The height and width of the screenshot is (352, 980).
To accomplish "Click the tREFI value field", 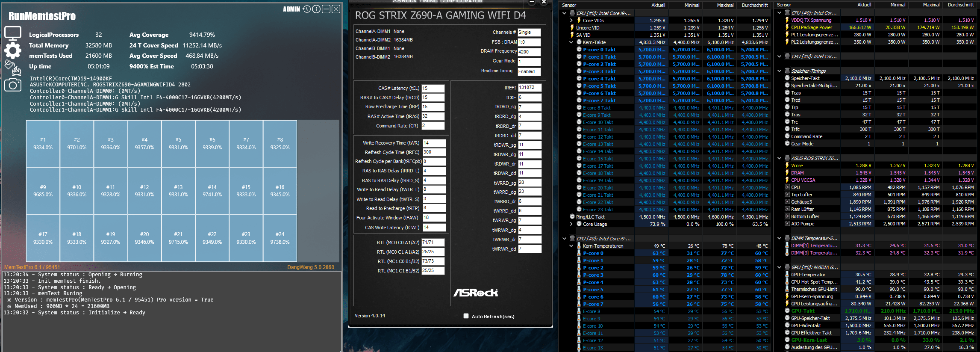I will [x=530, y=87].
